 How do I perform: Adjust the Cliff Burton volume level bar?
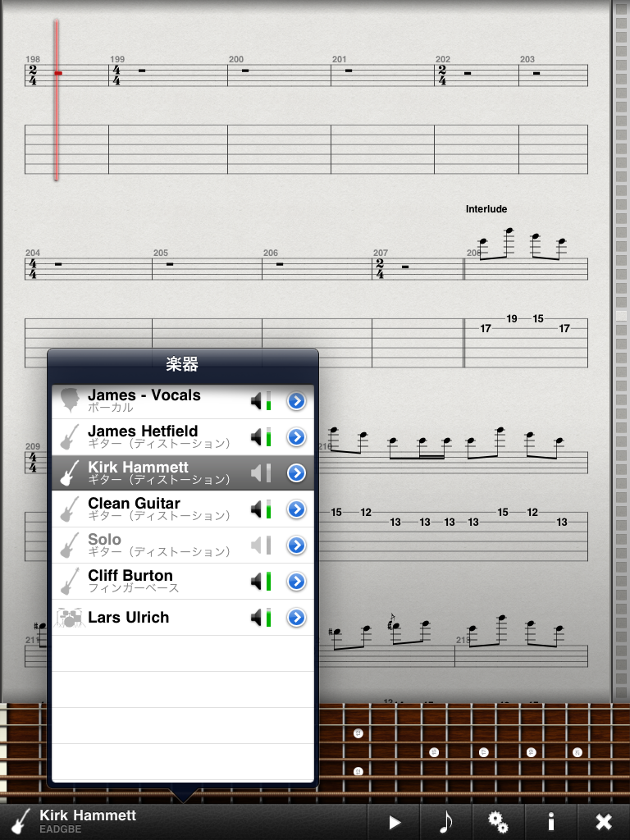pos(268,582)
